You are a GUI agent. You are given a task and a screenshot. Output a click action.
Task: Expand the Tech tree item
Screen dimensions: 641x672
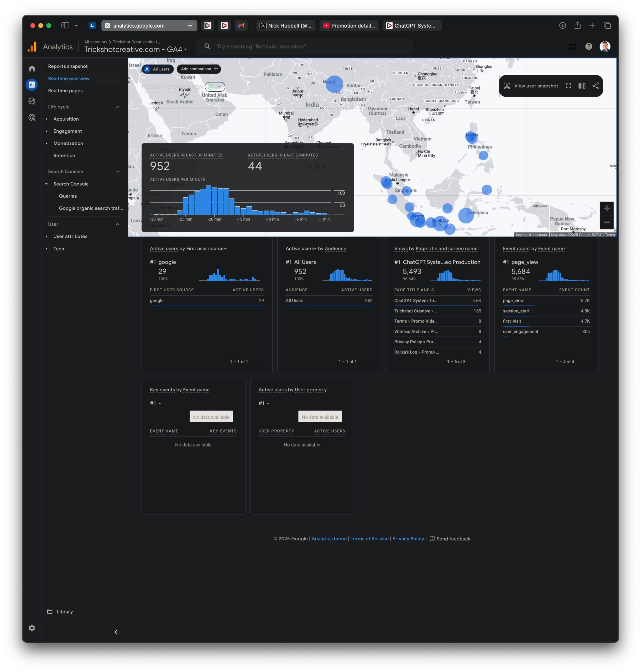[x=46, y=249]
